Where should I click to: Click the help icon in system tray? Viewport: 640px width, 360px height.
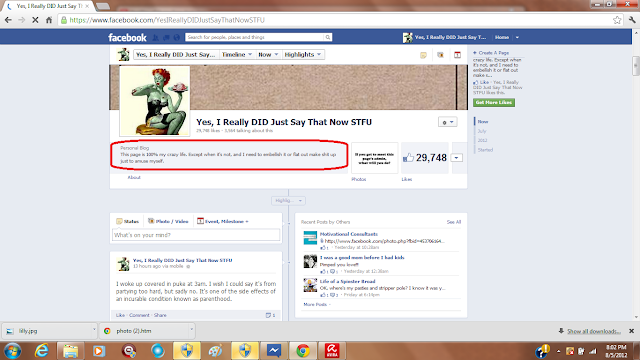(542, 351)
